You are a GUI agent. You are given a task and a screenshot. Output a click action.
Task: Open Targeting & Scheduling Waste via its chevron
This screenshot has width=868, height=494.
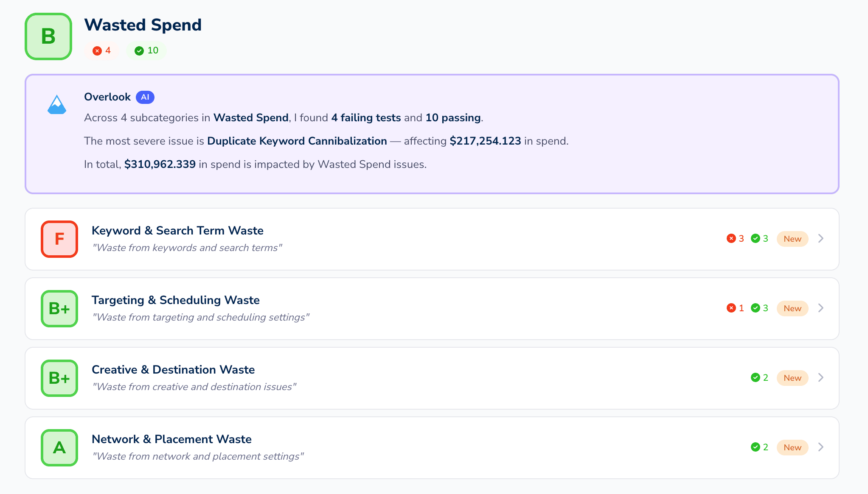coord(821,308)
